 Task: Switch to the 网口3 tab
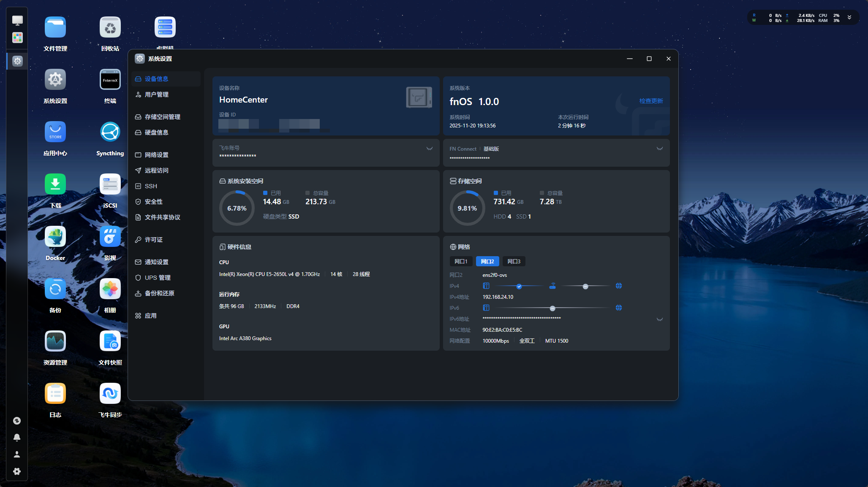[x=514, y=262]
